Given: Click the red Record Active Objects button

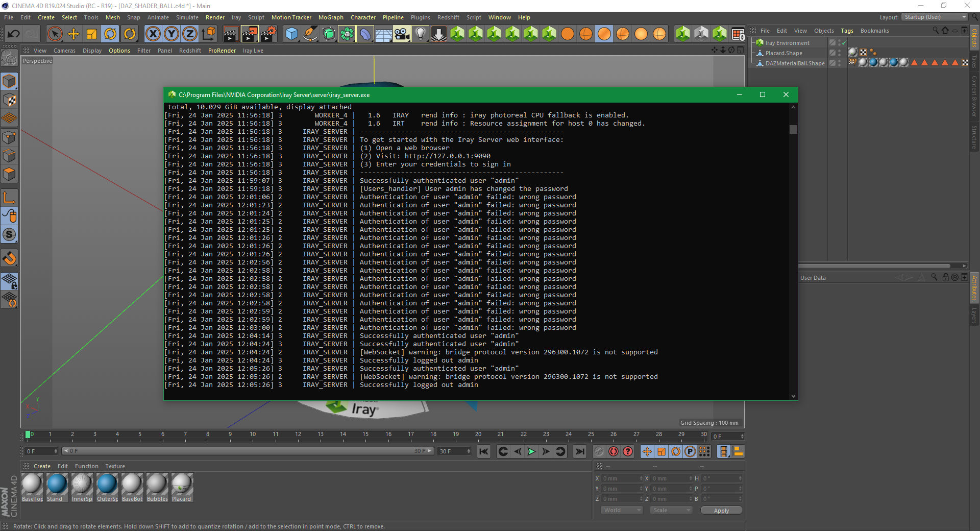Looking at the screenshot, I should [614, 451].
